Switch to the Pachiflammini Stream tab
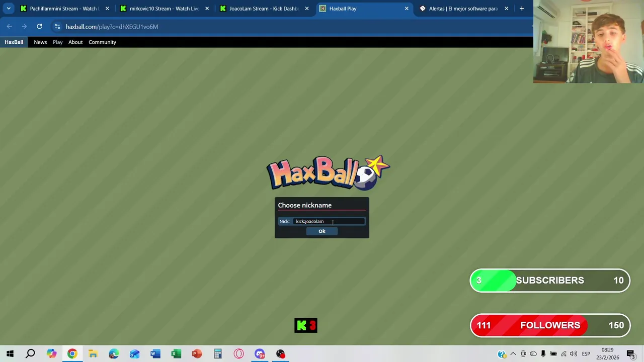Screen dimensions: 644x362 64,9
